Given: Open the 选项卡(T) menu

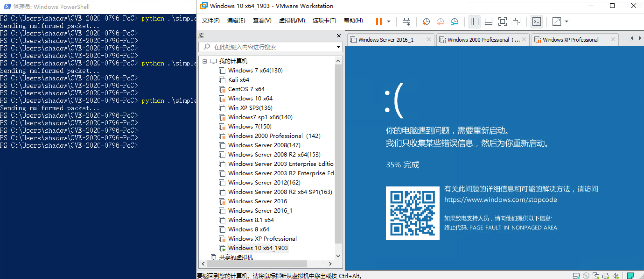Looking at the screenshot, I should tap(324, 21).
